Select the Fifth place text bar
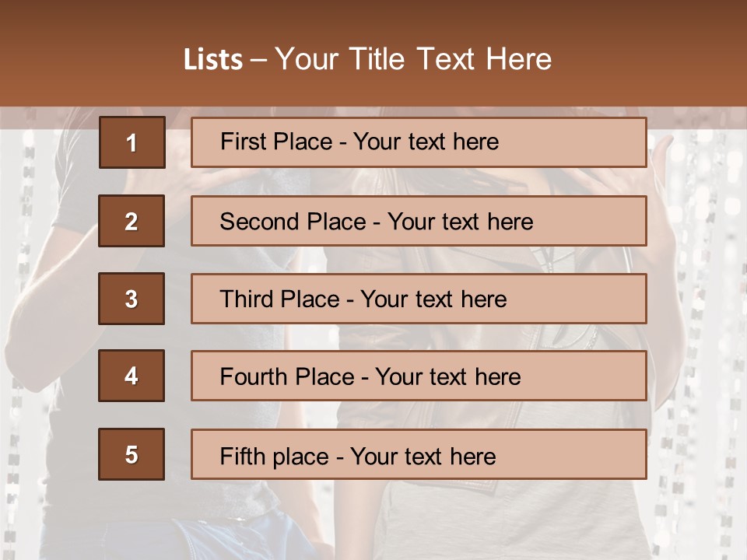The width and height of the screenshot is (747, 560). point(419,454)
